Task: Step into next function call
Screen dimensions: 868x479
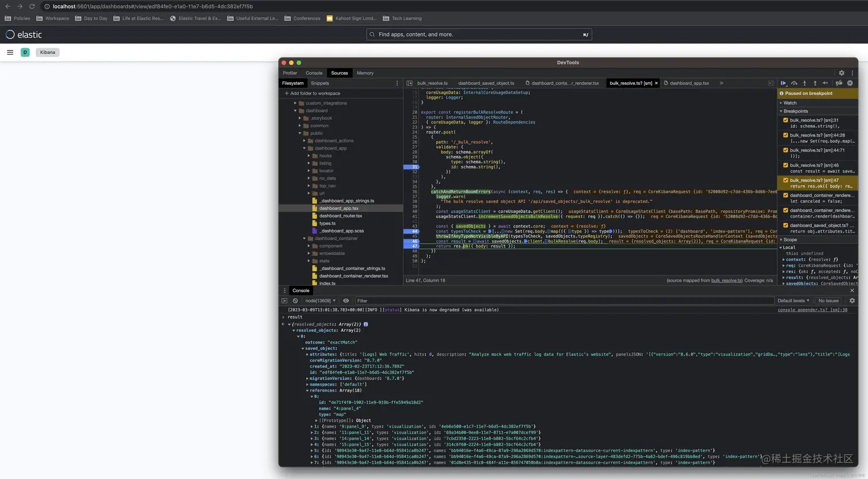Action: 804,83
